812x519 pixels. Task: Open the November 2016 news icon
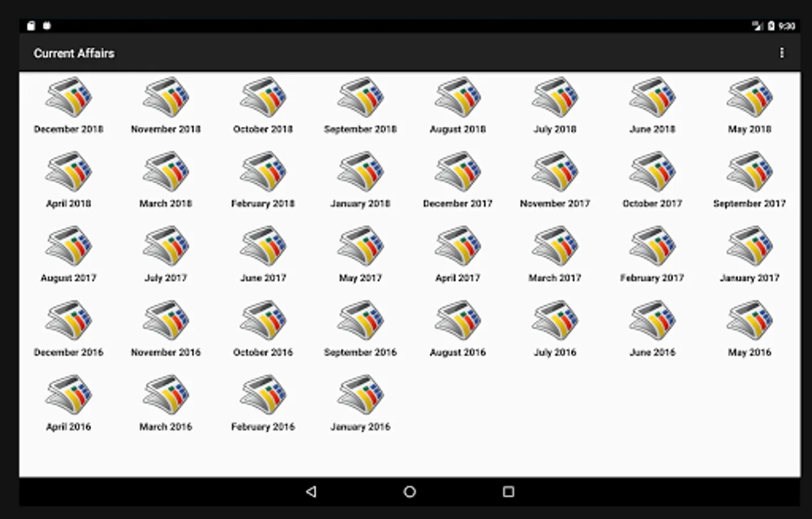166,321
